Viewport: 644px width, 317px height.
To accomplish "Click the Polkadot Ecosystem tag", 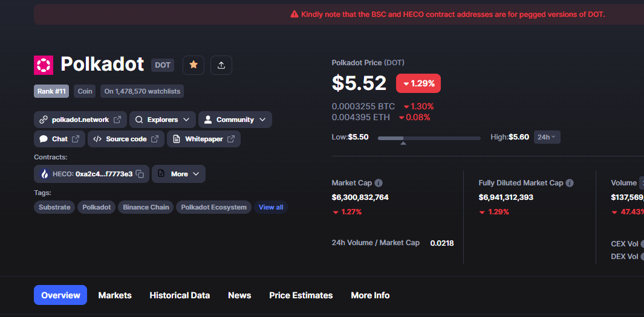I will click(x=213, y=207).
